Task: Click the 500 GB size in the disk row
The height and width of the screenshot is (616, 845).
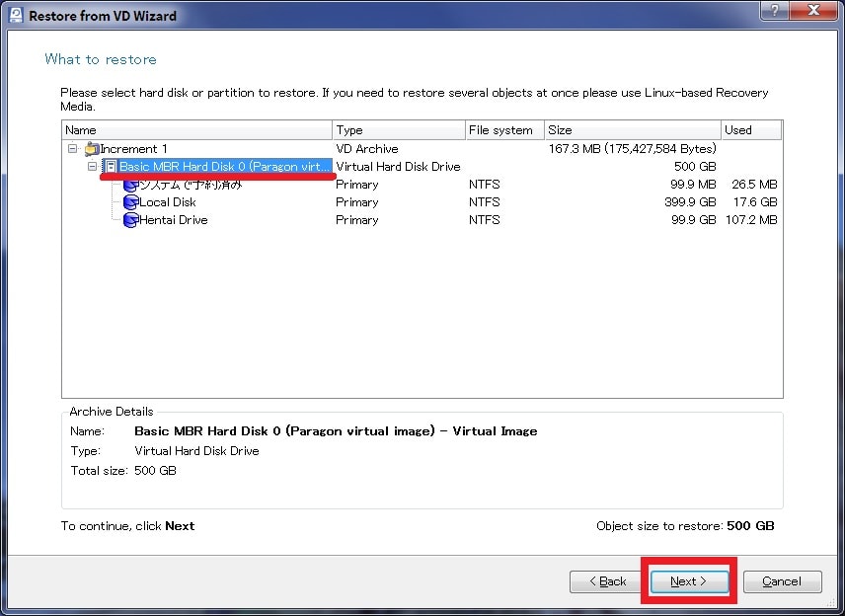Action: pos(695,167)
